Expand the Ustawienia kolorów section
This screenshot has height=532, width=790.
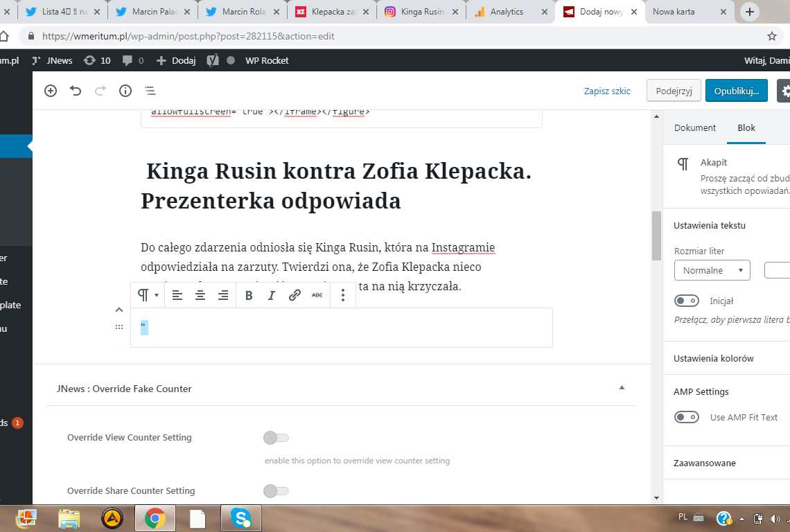714,358
